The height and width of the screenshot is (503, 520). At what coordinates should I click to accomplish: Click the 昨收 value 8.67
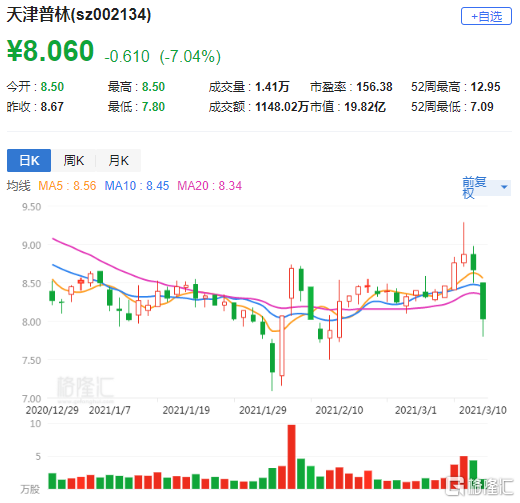click(52, 107)
